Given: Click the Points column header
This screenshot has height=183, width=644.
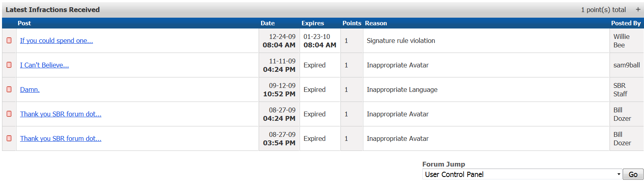Looking at the screenshot, I should click(352, 23).
